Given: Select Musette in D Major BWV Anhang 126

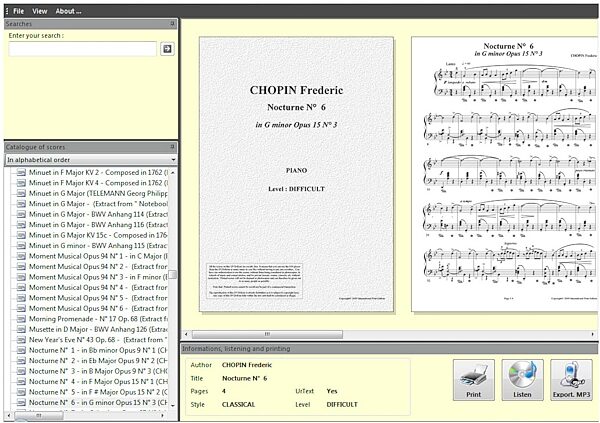Looking at the screenshot, I should pos(98,329).
